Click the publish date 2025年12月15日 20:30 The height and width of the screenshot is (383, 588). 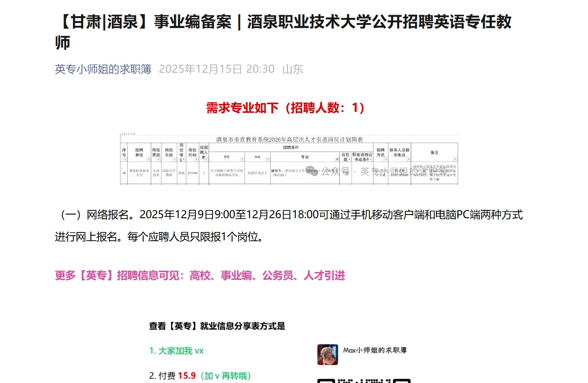coord(217,69)
